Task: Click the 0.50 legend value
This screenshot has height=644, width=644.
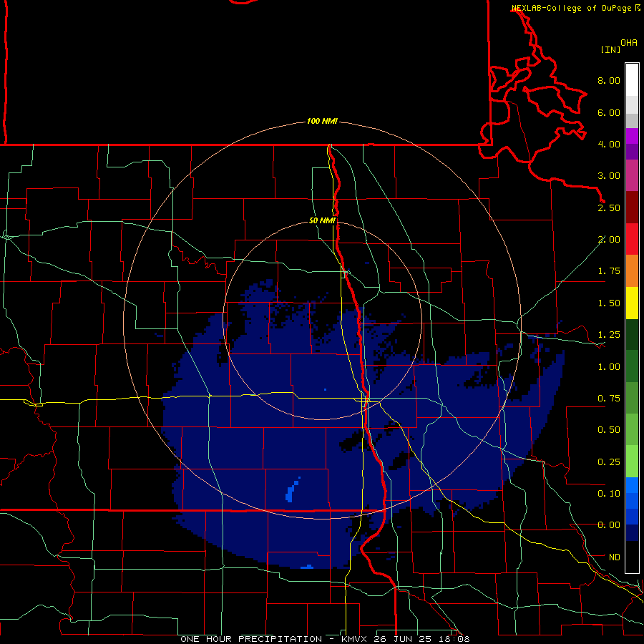Action: [x=609, y=430]
